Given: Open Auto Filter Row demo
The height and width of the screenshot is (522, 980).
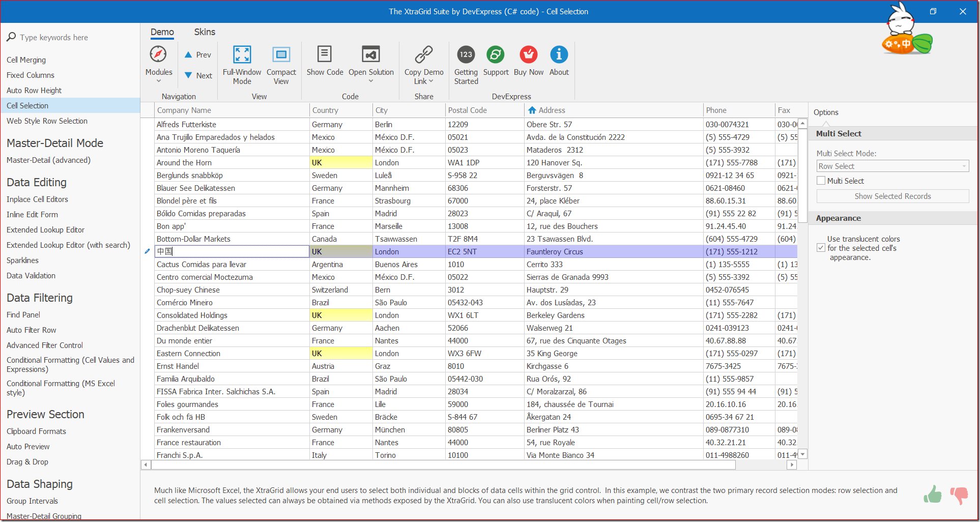Looking at the screenshot, I should [x=32, y=330].
